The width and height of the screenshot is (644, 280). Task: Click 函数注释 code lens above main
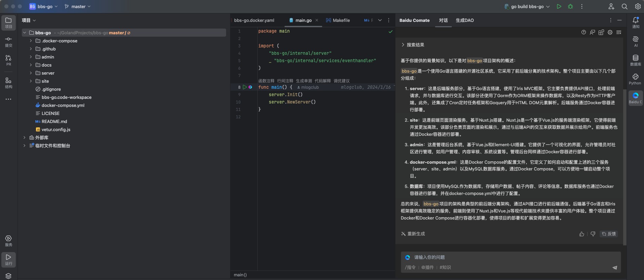pyautogui.click(x=266, y=81)
